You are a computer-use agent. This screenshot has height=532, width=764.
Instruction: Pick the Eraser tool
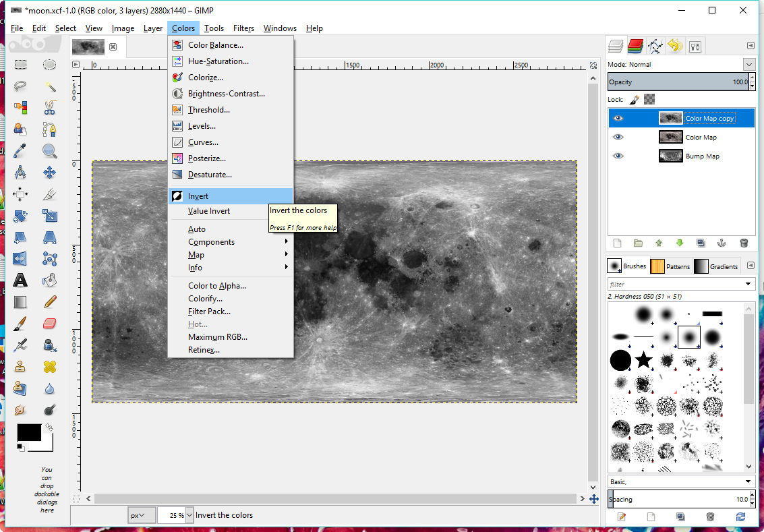click(49, 323)
